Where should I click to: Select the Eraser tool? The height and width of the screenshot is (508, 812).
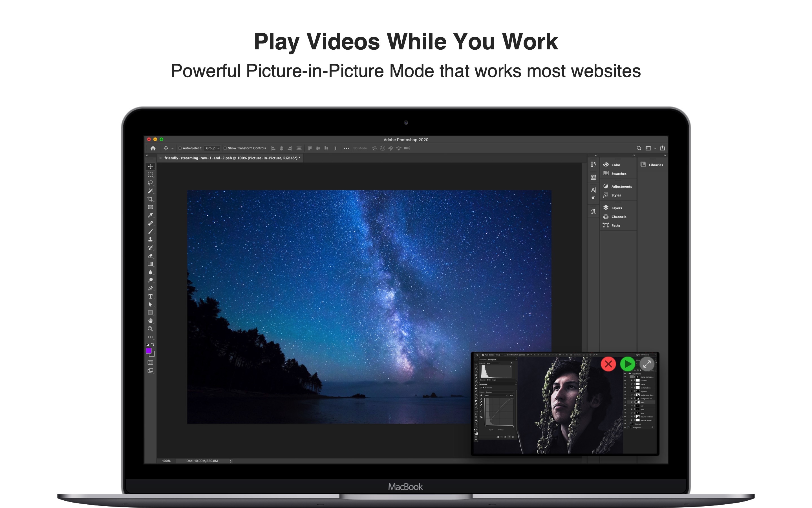click(150, 256)
